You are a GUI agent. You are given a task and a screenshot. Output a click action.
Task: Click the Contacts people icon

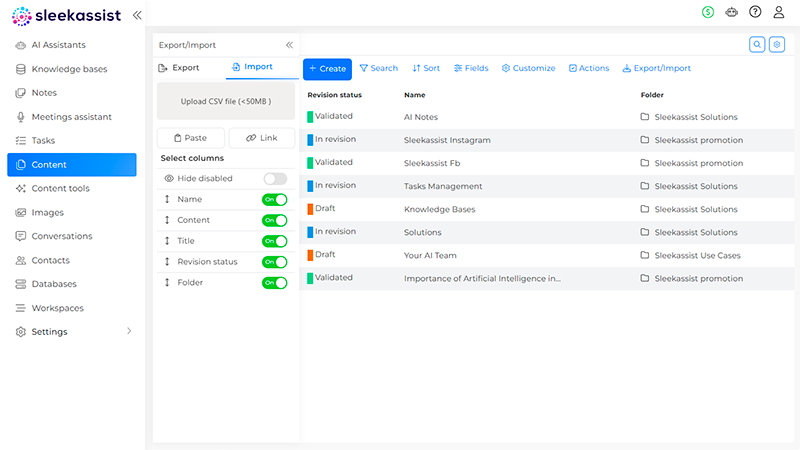click(x=20, y=260)
